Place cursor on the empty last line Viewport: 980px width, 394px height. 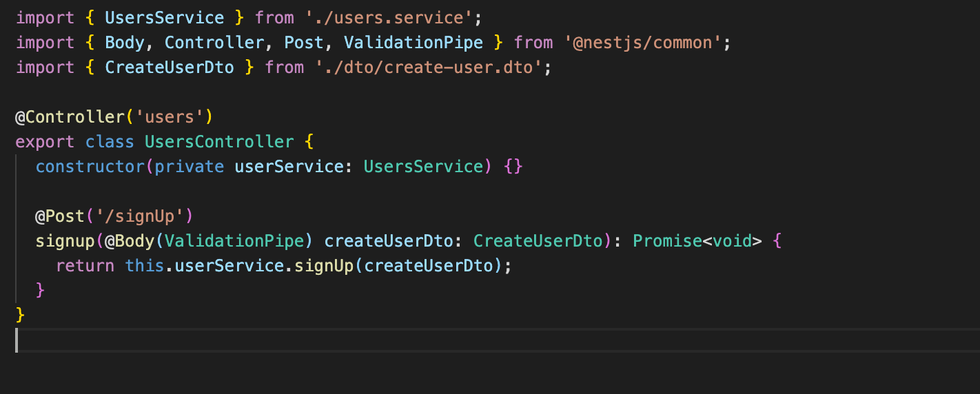click(490, 340)
